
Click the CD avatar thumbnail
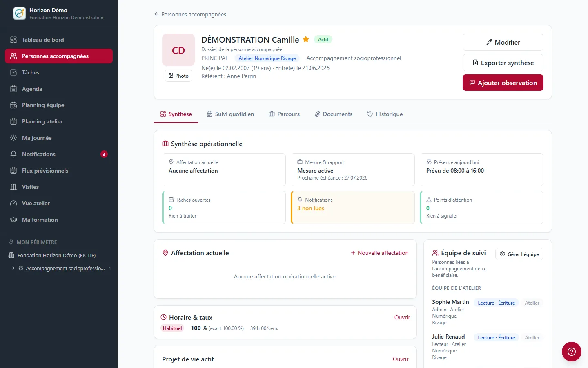point(178,50)
